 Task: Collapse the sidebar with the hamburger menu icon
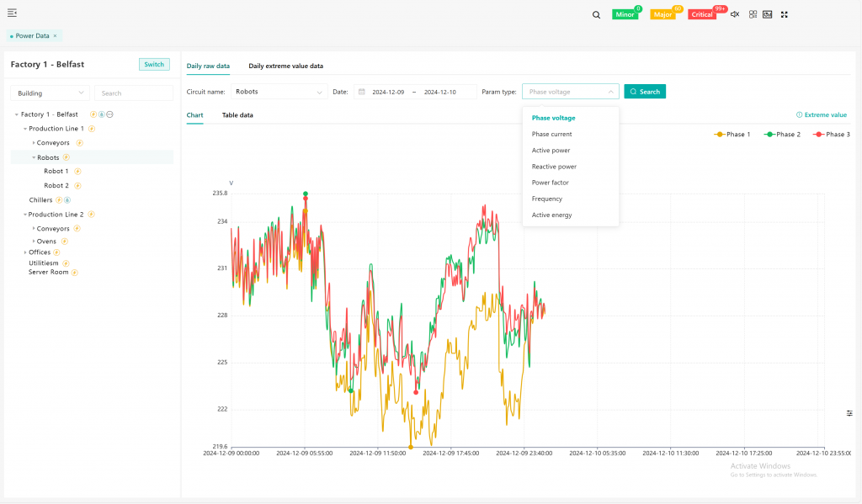[12, 13]
